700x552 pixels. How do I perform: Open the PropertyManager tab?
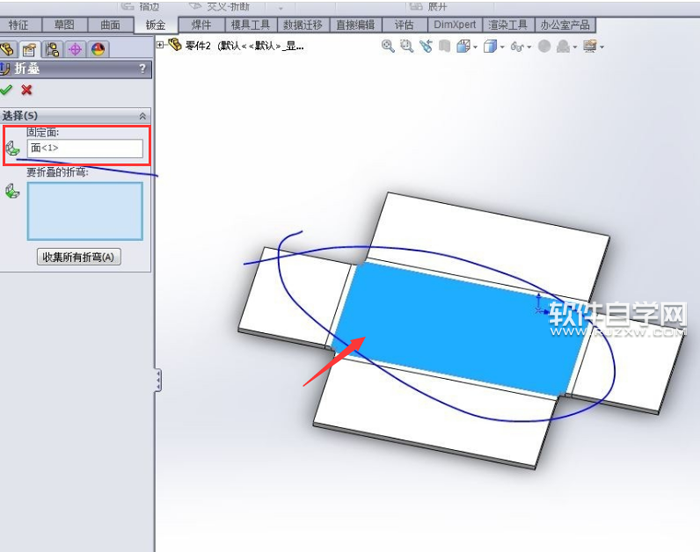pyautogui.click(x=29, y=49)
